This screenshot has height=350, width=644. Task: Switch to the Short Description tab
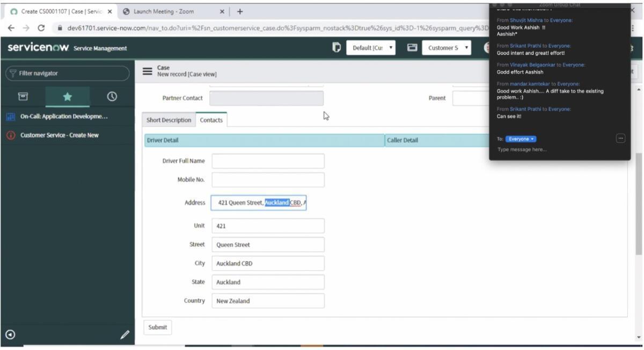(169, 120)
